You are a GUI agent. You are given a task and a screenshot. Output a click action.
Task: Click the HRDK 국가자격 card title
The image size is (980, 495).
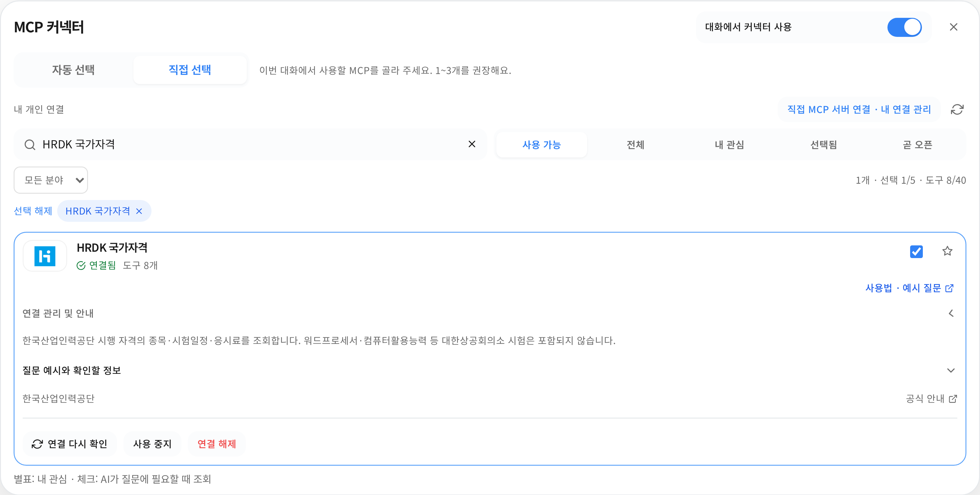(112, 248)
